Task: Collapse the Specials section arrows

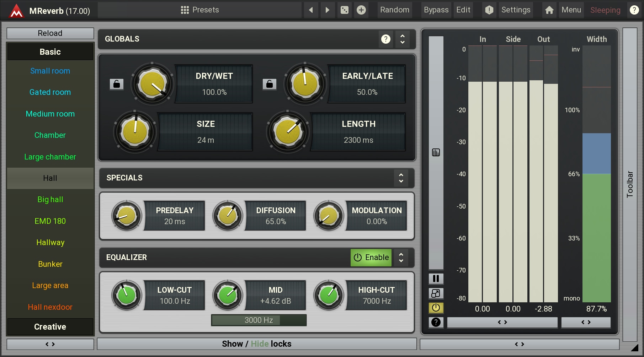Action: point(401,178)
